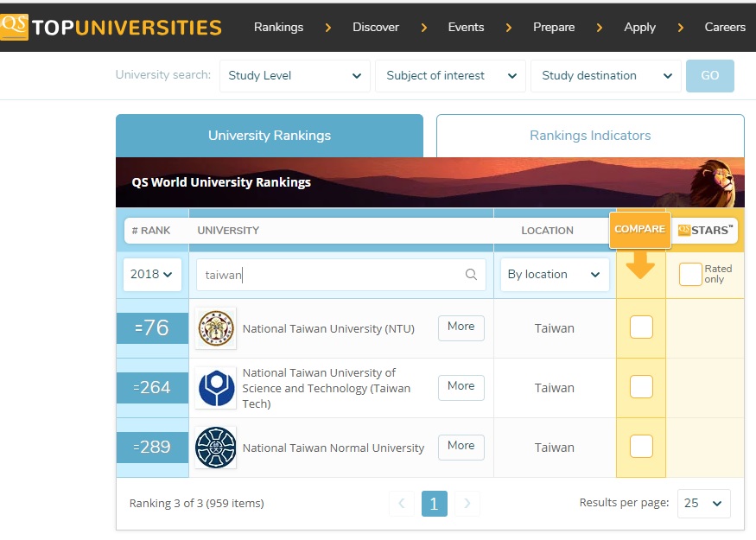Open the Rankings menu
The height and width of the screenshot is (540, 756).
tap(279, 27)
